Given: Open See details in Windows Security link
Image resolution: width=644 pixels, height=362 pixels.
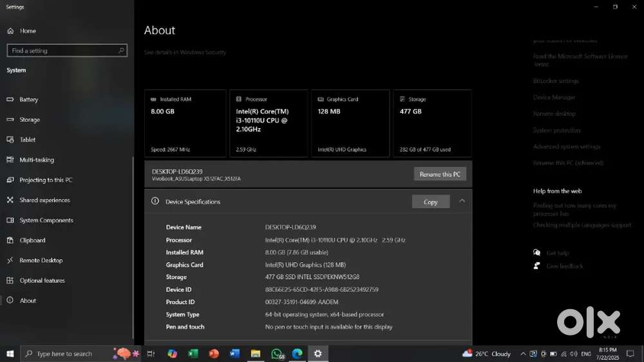Looking at the screenshot, I should point(185,52).
